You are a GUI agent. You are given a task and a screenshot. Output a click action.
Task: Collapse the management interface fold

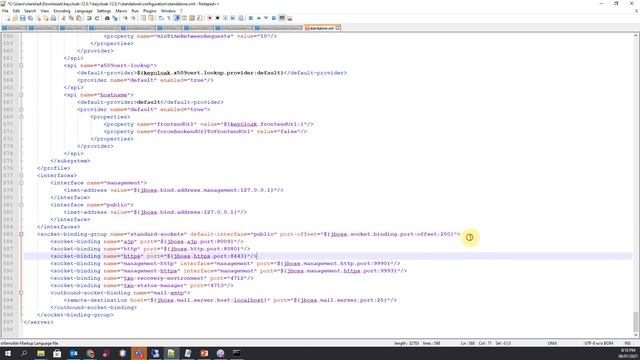pos(21,183)
